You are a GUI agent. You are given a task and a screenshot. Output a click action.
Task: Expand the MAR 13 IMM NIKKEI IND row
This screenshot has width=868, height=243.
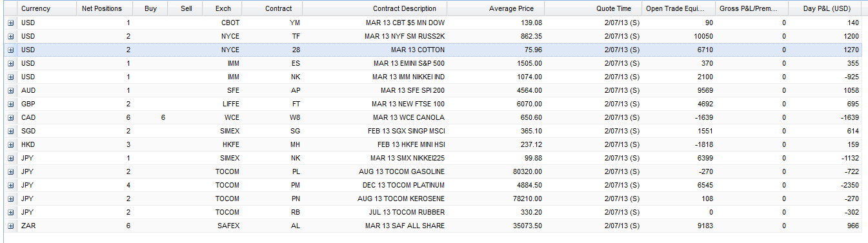coord(10,77)
